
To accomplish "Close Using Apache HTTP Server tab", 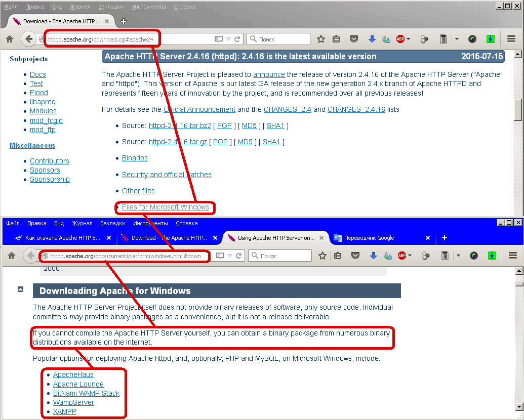I will 321,238.
